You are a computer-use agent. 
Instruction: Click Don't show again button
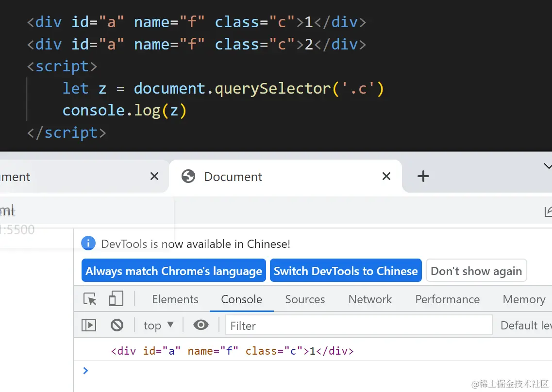[476, 271]
